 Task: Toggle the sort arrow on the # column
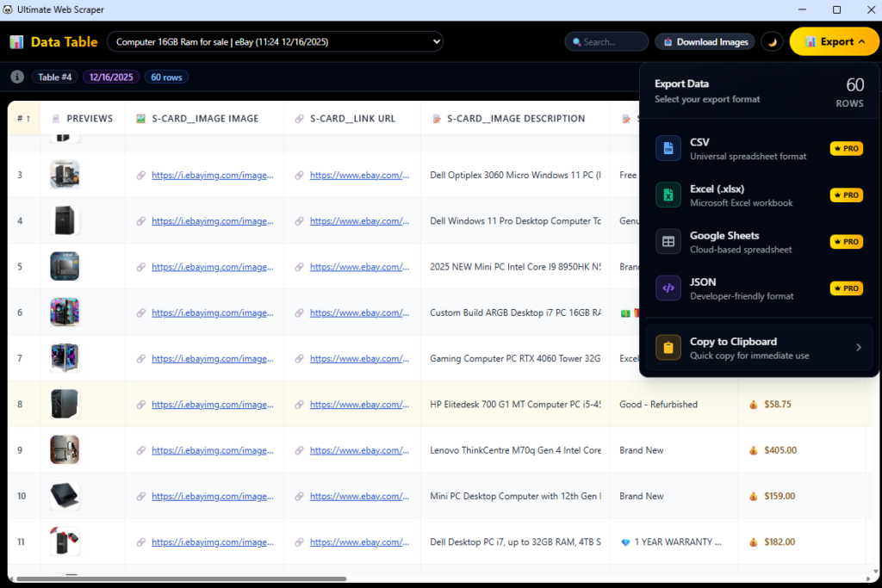click(x=28, y=118)
